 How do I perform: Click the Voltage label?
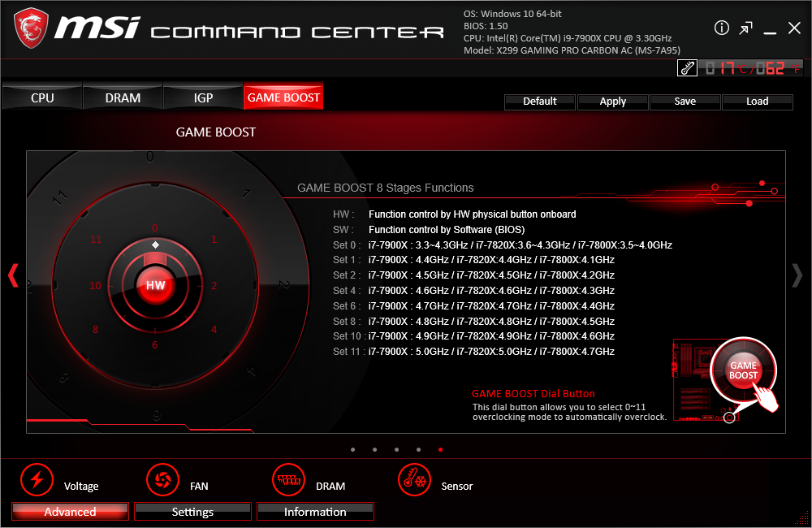pos(81,486)
